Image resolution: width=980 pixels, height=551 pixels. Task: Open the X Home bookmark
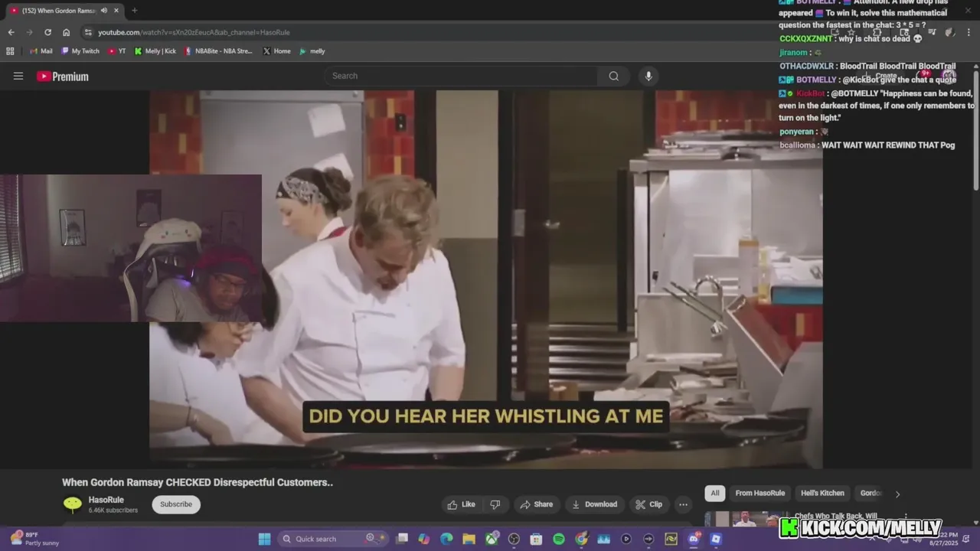pos(276,51)
